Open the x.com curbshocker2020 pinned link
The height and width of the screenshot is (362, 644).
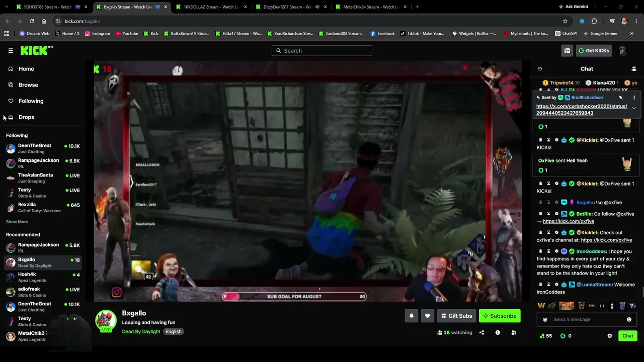coord(582,110)
